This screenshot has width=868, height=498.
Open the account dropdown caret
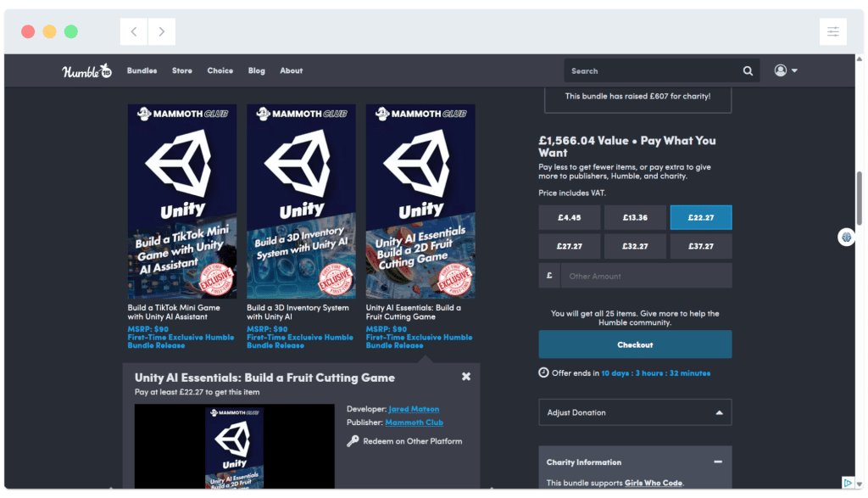click(794, 71)
